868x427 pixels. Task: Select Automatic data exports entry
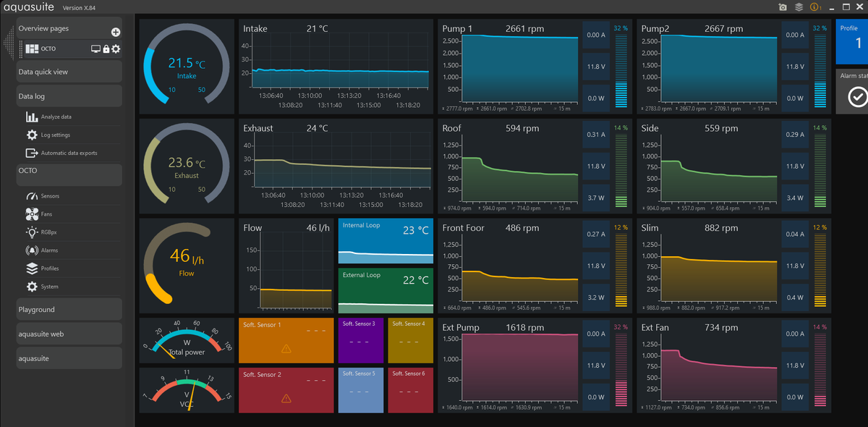click(69, 153)
